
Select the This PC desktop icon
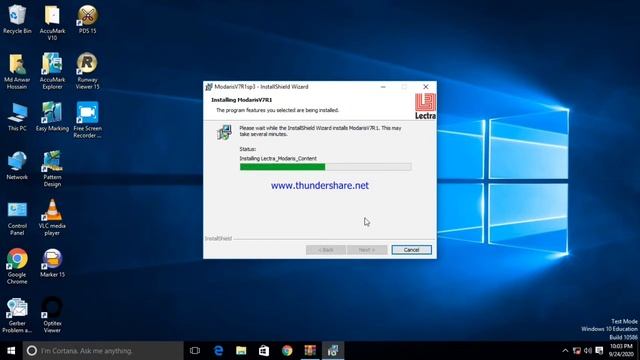17,117
